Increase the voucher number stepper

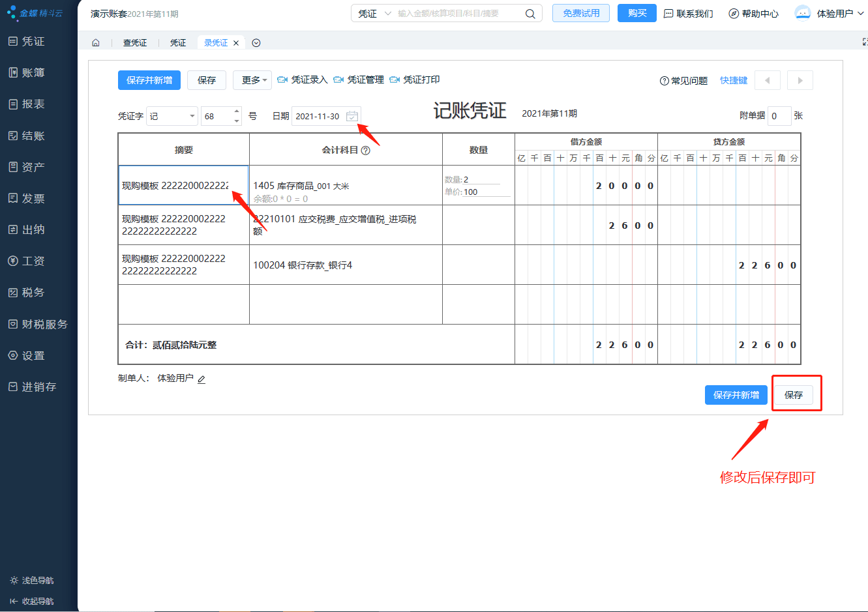pyautogui.click(x=237, y=111)
